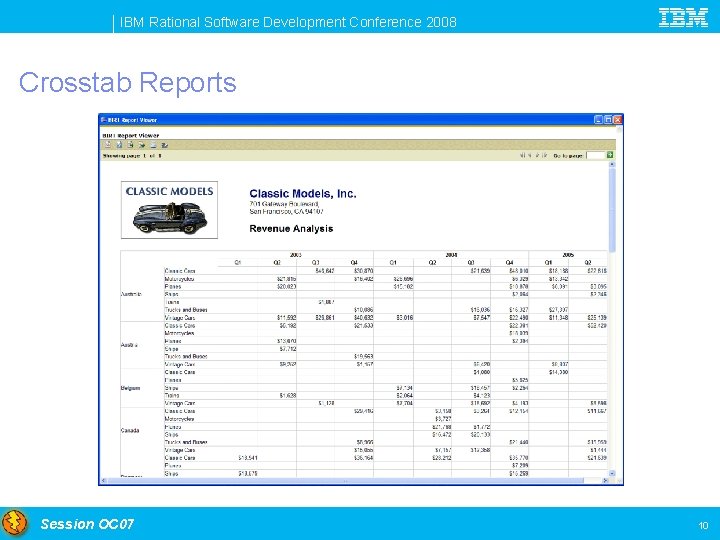720x540 pixels.
Task: Click the green go-to-page button
Action: (610, 155)
